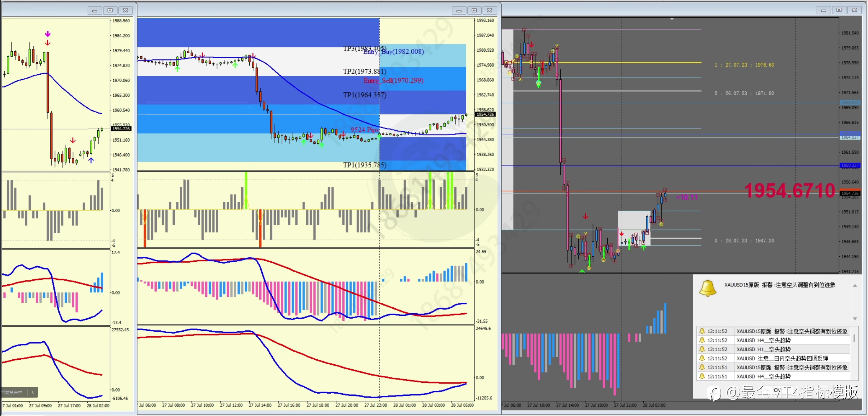The width and height of the screenshot is (868, 416).
Task: Collapse the 当前禁言中 overlay with chevron
Action: pos(33,392)
